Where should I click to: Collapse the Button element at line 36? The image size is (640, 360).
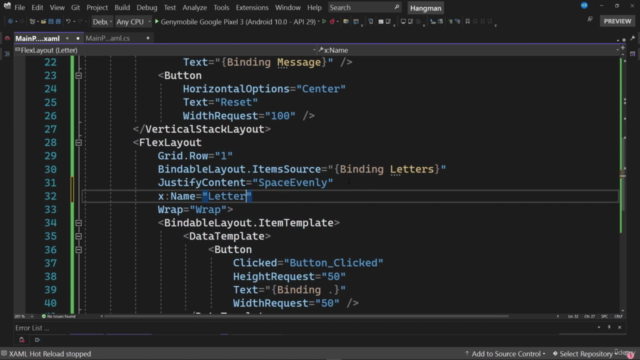(78, 250)
